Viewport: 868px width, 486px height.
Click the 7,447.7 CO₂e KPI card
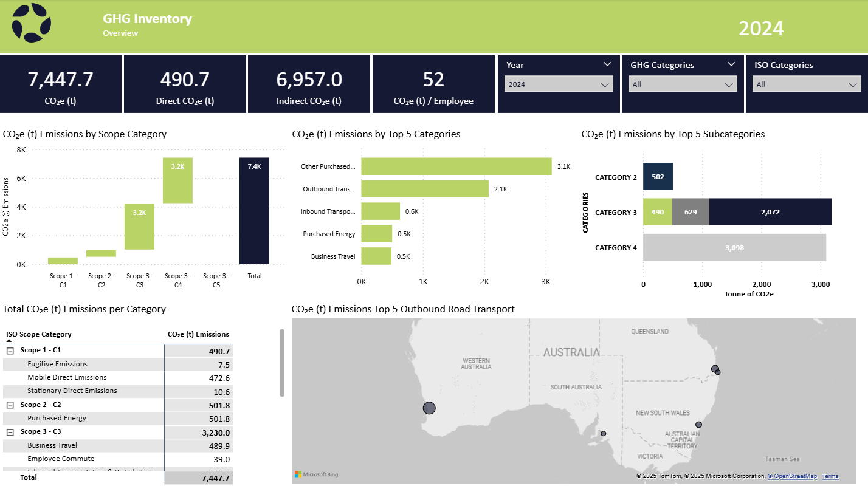[60, 84]
